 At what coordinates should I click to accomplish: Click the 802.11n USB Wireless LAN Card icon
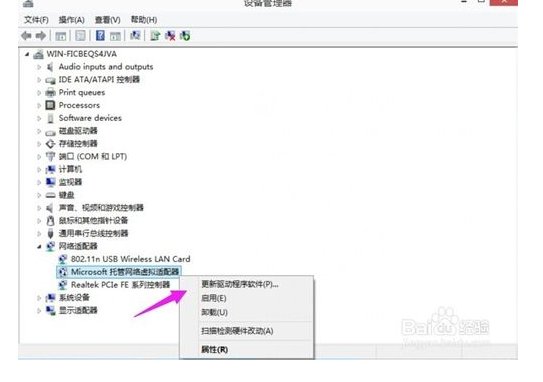(63, 259)
